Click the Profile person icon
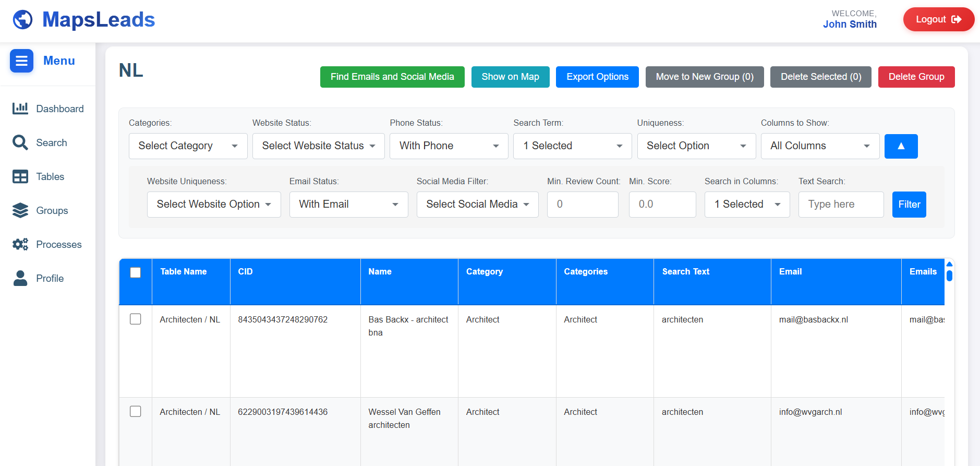 pos(20,278)
